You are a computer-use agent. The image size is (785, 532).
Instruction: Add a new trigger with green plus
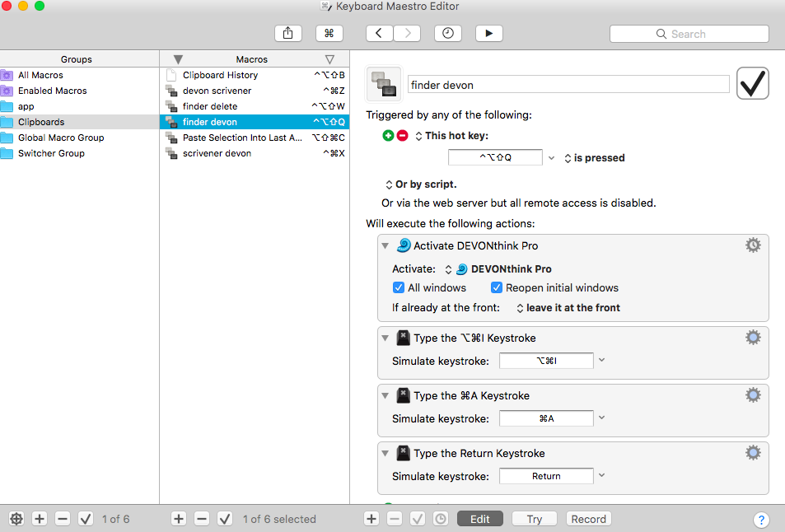[x=388, y=136]
